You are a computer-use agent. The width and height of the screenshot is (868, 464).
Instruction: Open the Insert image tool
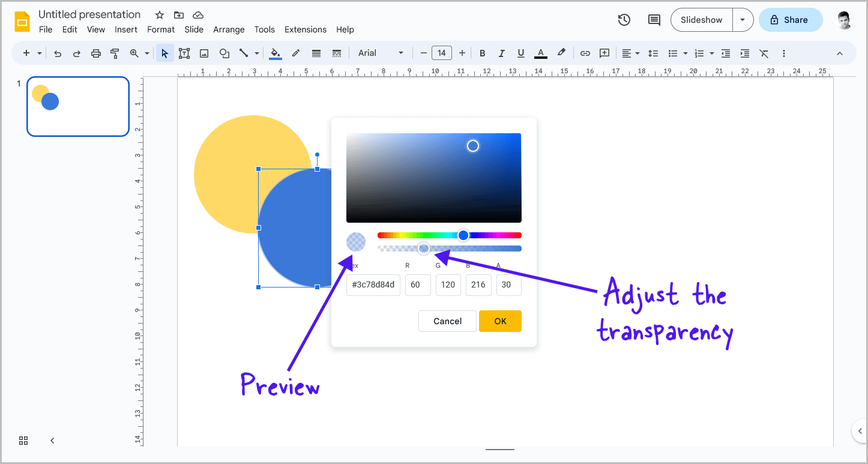pos(204,53)
